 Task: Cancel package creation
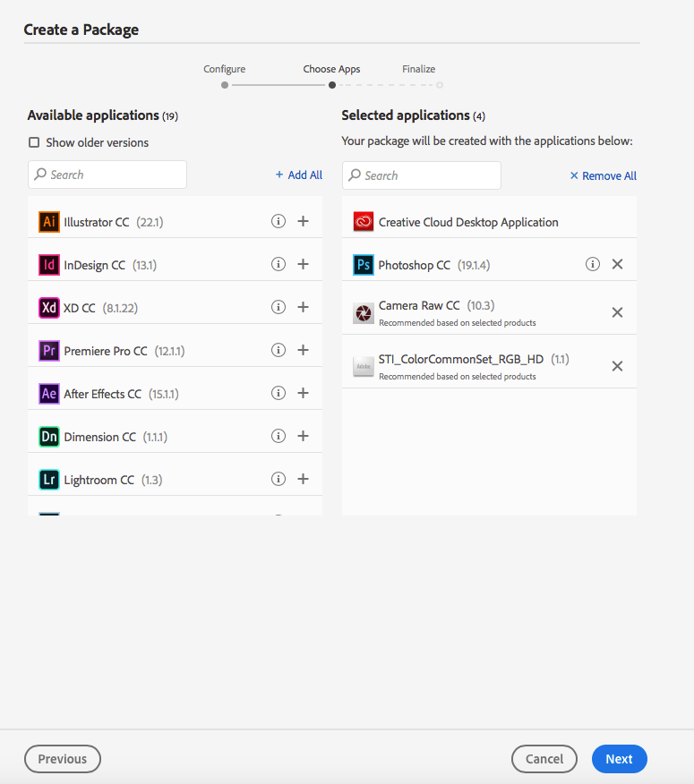tap(544, 759)
